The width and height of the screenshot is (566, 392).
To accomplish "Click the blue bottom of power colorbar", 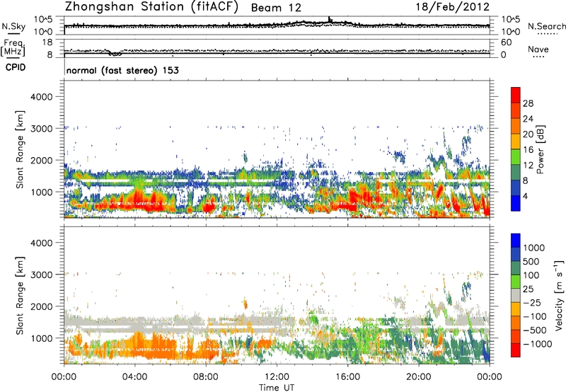I will coord(516,203).
